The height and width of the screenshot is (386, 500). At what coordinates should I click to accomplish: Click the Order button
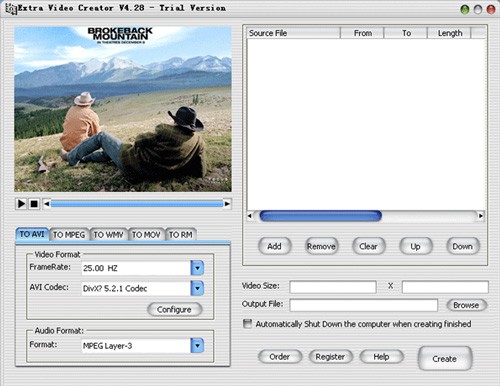point(280,357)
